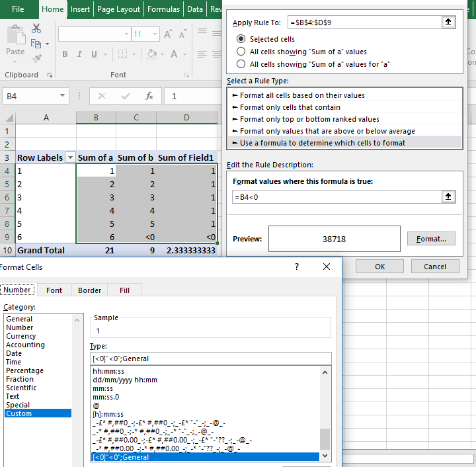The height and width of the screenshot is (467, 476).
Task: Click the Paste clipboard icon
Action: 15,34
